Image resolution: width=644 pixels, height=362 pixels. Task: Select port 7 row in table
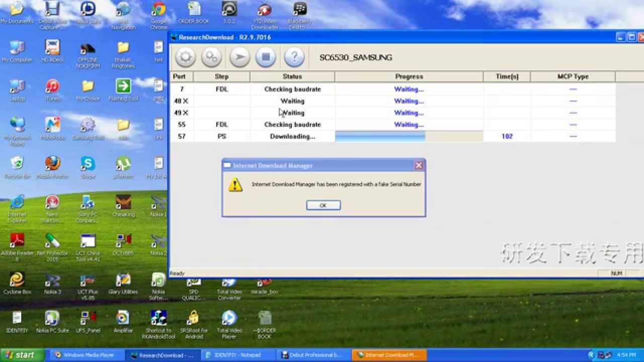coord(392,89)
